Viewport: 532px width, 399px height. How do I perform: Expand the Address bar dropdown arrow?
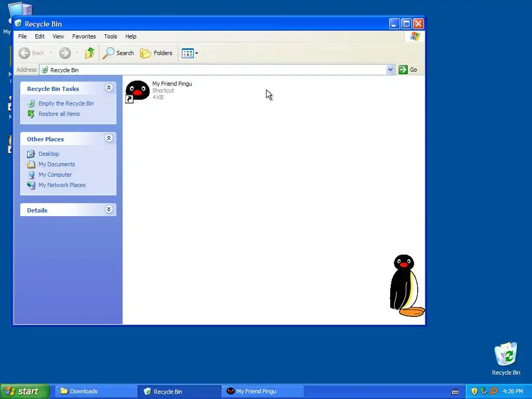[391, 70]
